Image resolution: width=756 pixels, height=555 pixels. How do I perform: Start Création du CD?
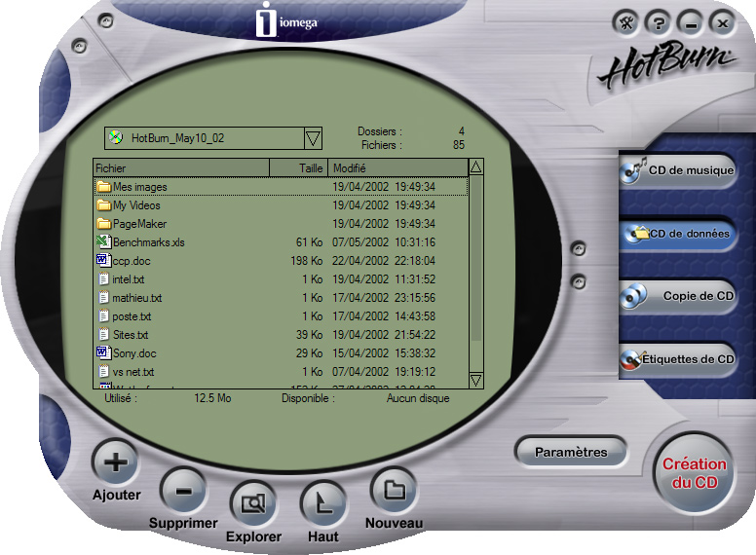pyautogui.click(x=695, y=473)
